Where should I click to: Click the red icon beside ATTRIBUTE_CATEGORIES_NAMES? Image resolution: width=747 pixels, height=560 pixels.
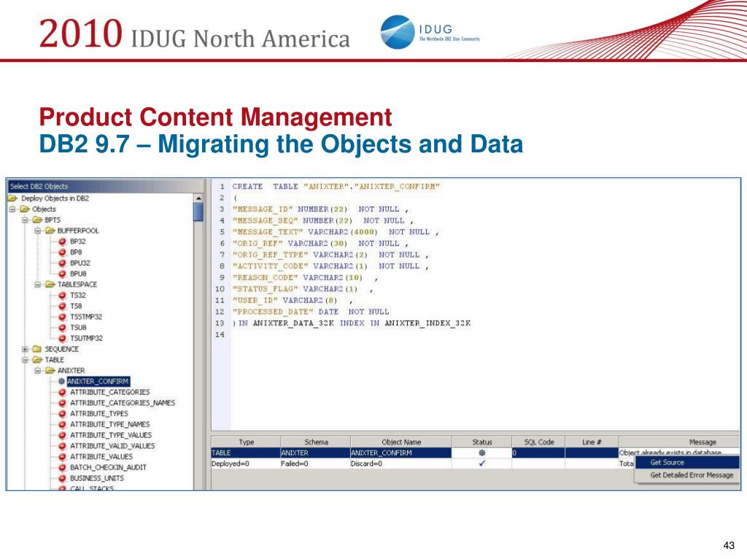[62, 402]
